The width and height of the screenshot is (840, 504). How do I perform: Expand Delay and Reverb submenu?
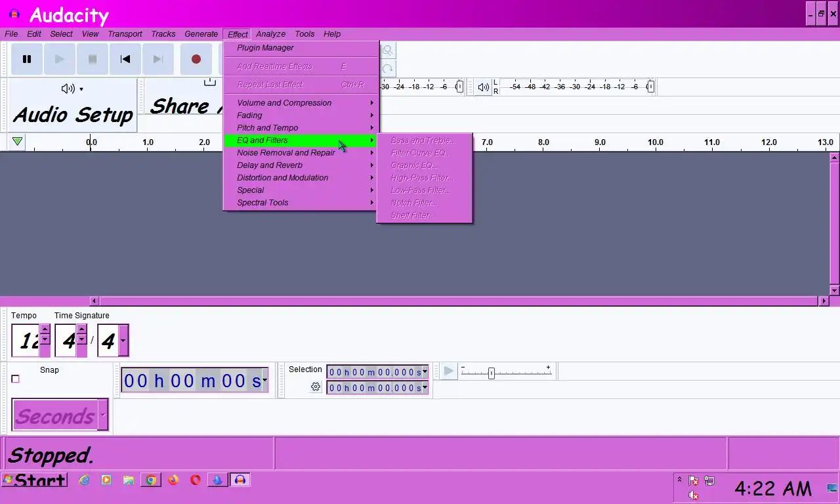tap(301, 165)
